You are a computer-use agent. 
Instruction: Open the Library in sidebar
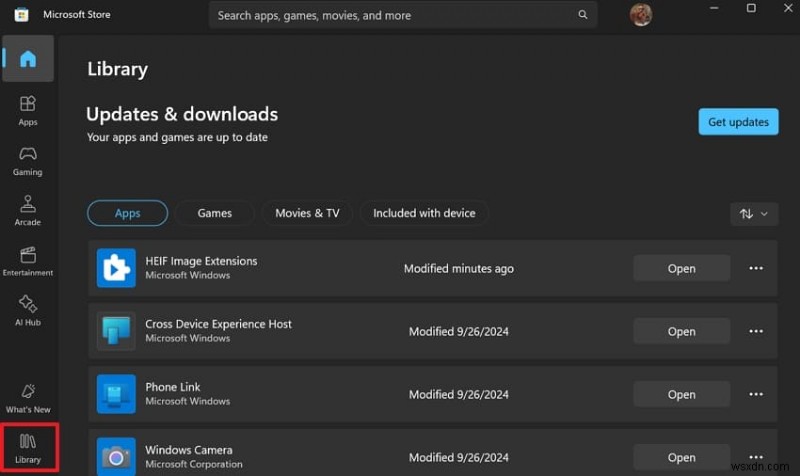tap(28, 448)
